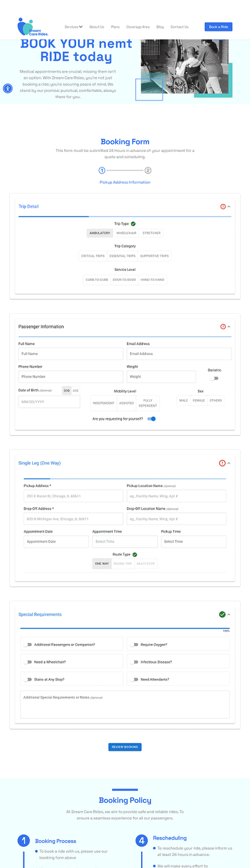
Task: Select Ambulatory trip type
Action: tap(100, 233)
